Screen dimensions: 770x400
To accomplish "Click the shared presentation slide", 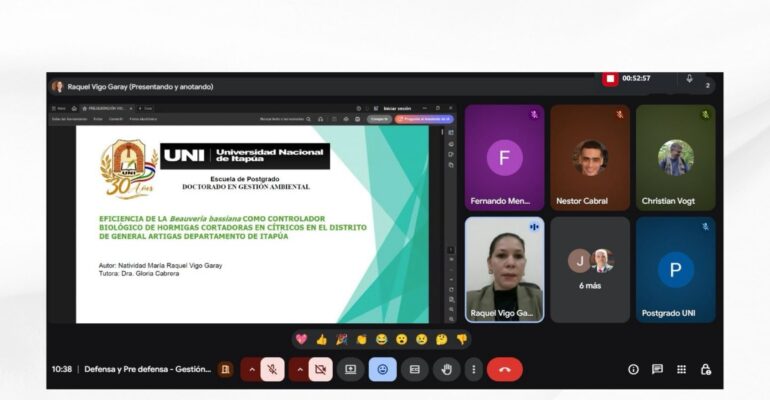I will (x=252, y=224).
